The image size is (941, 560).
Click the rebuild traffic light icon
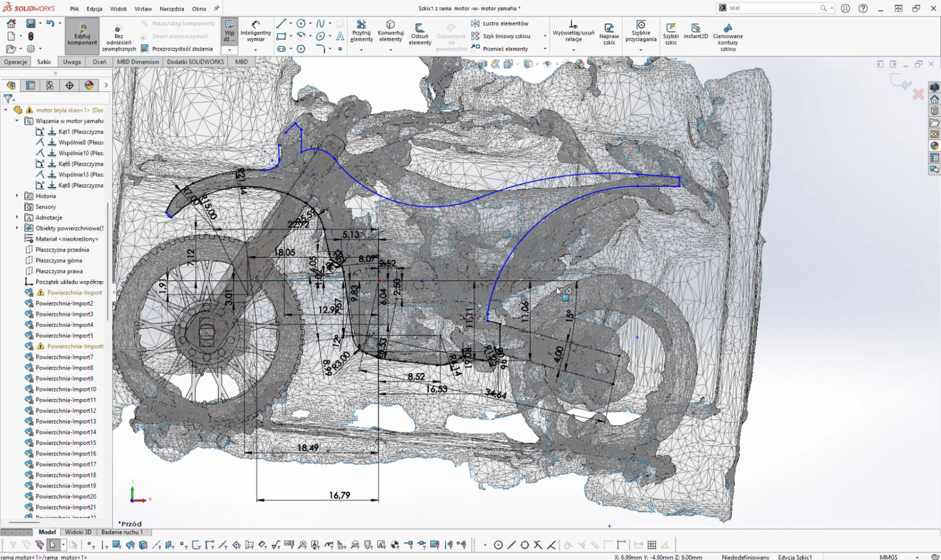[31, 36]
